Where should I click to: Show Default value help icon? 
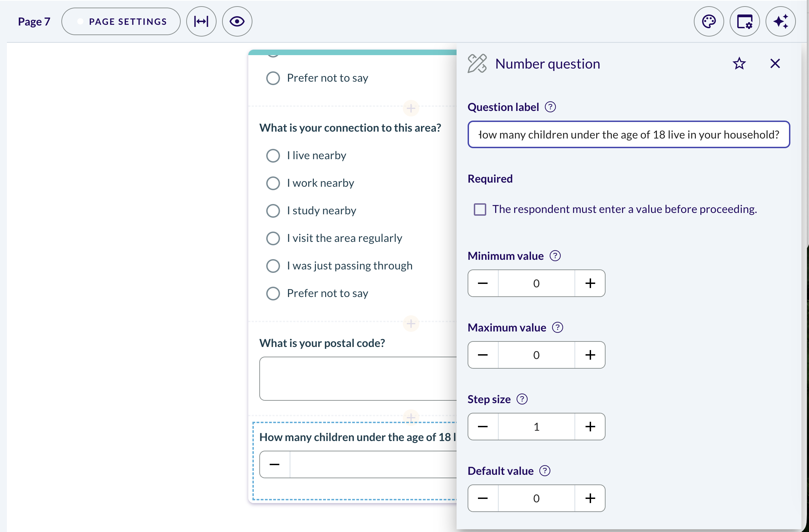point(545,471)
